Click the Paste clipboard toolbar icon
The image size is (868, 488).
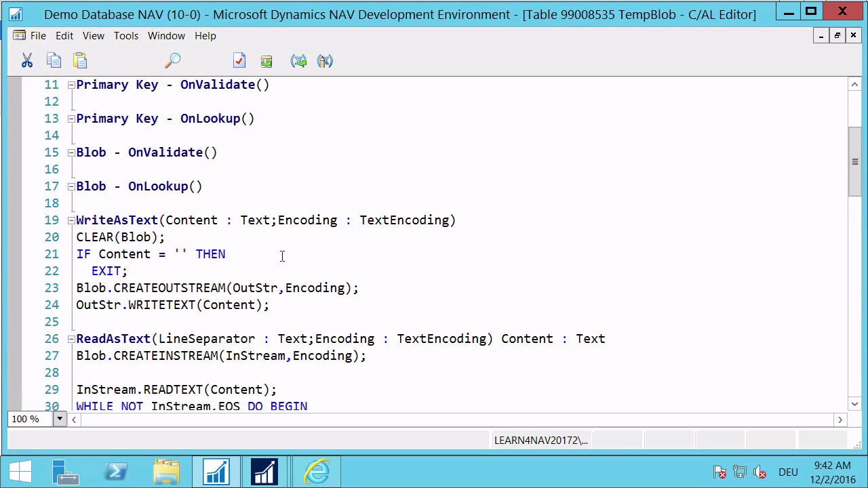pyautogui.click(x=80, y=61)
